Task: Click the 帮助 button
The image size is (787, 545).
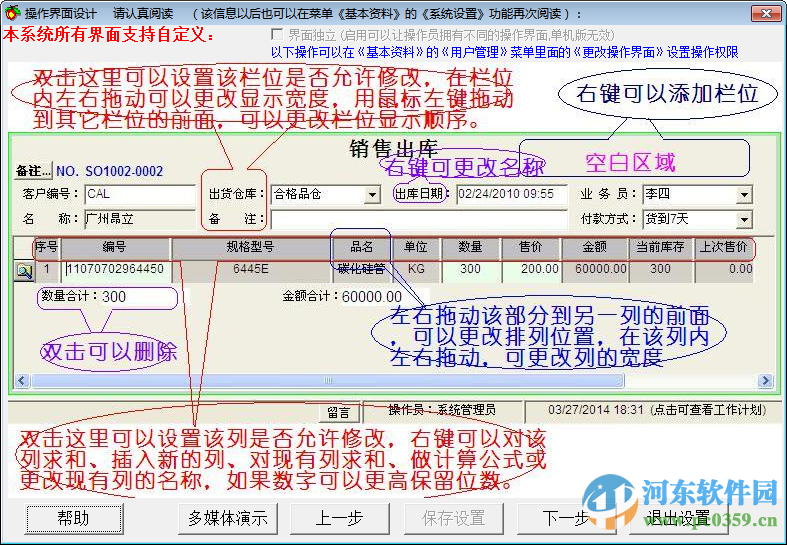Action: point(74,518)
